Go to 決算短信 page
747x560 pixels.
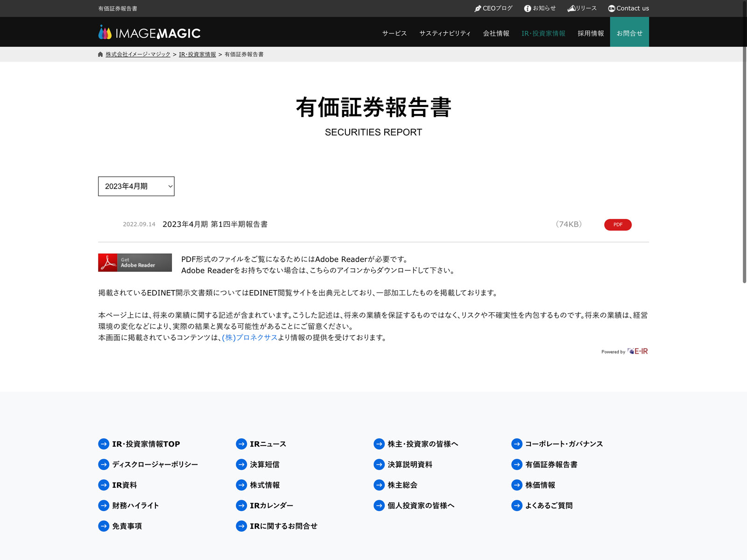[265, 464]
